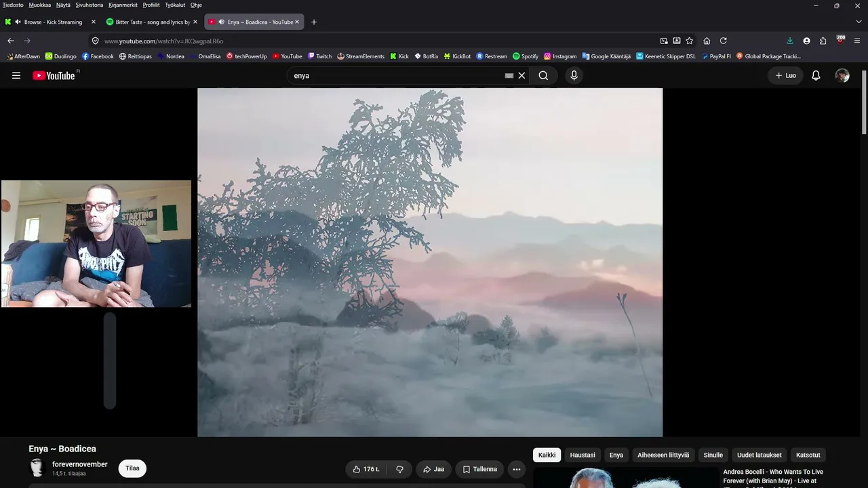
Task: Open YouTube notifications bell
Action: click(816, 75)
